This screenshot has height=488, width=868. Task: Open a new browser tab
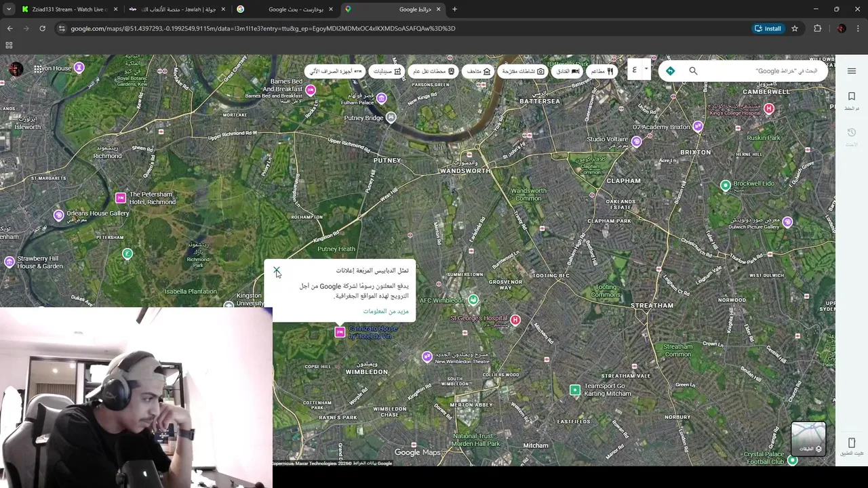pyautogui.click(x=454, y=9)
